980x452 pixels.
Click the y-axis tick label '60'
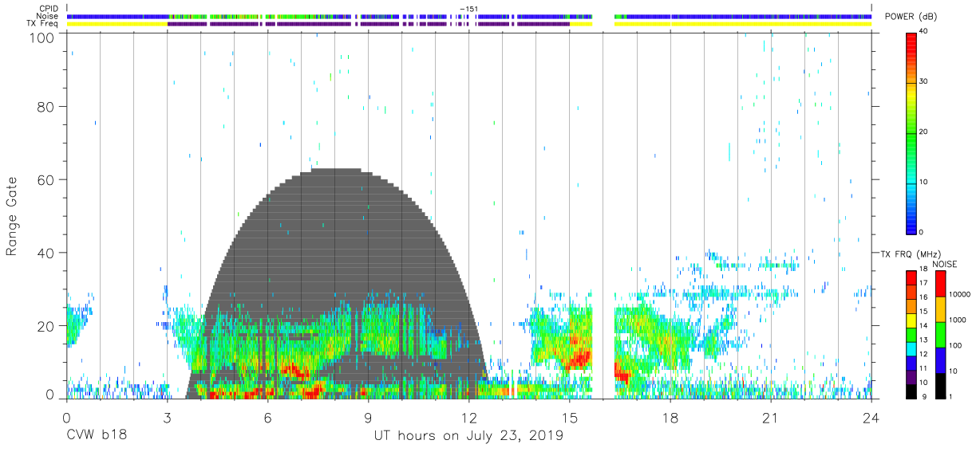[45, 179]
